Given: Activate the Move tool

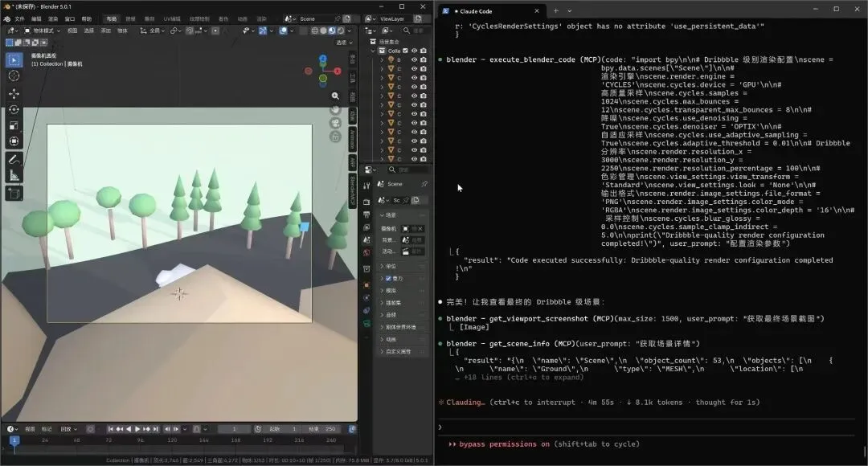Looking at the screenshot, I should [x=14, y=93].
